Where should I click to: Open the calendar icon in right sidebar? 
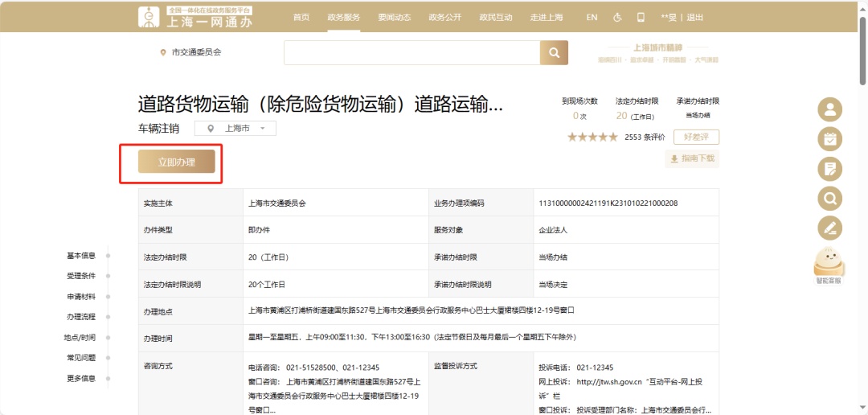[829, 139]
